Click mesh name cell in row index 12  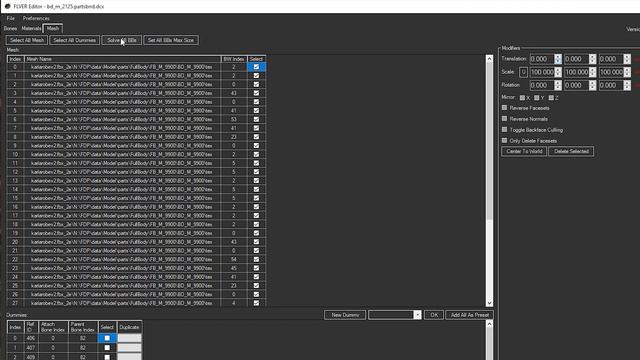[122, 172]
